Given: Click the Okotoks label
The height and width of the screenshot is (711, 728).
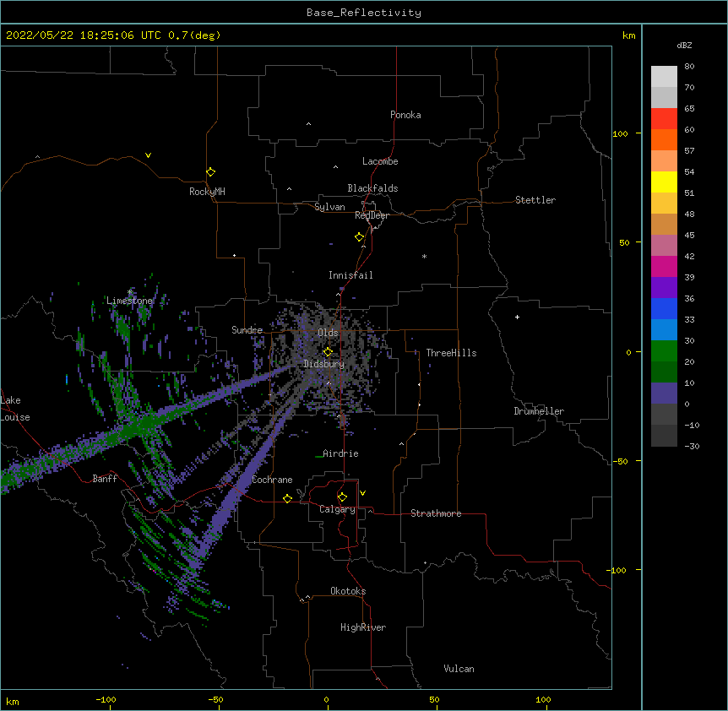Looking at the screenshot, I should (348, 591).
